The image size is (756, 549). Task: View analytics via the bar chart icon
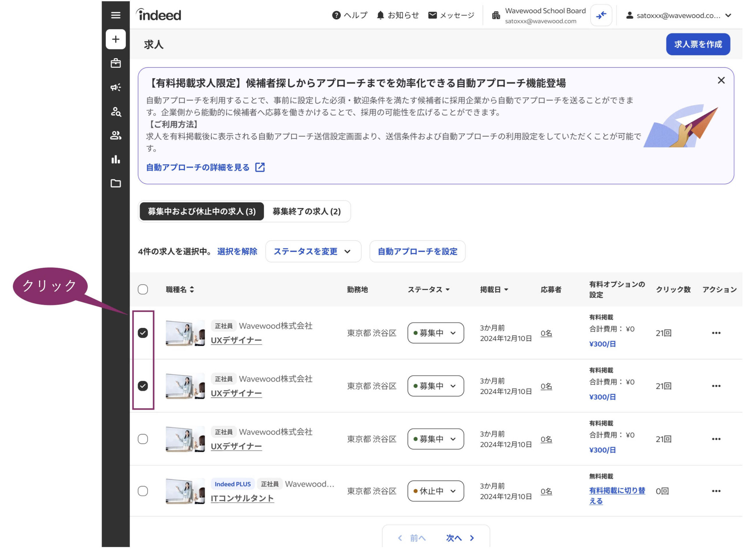coord(115,160)
